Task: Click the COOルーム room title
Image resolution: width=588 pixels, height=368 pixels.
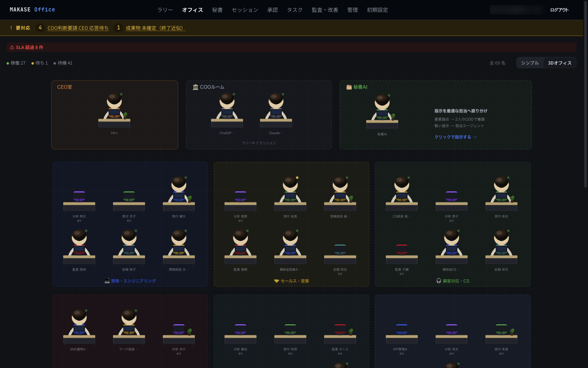Action: (208, 87)
